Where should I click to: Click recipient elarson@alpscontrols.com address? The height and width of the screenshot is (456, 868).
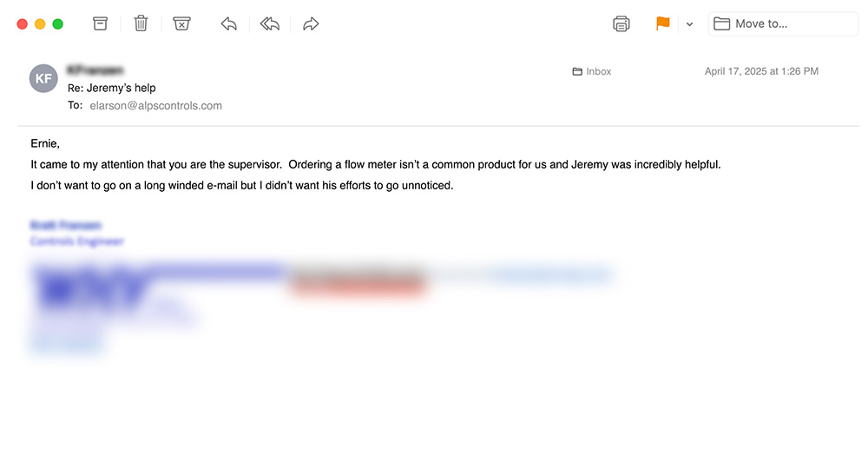pos(155,106)
